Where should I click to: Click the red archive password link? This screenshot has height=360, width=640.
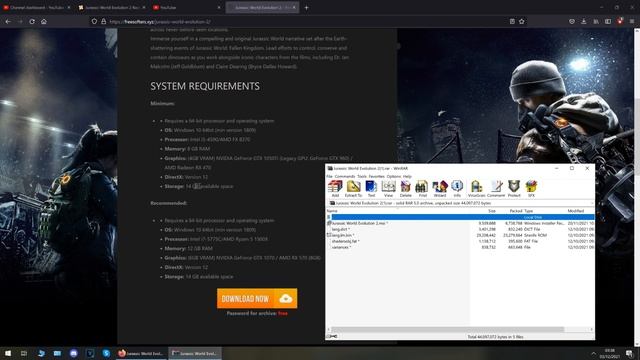[283, 313]
